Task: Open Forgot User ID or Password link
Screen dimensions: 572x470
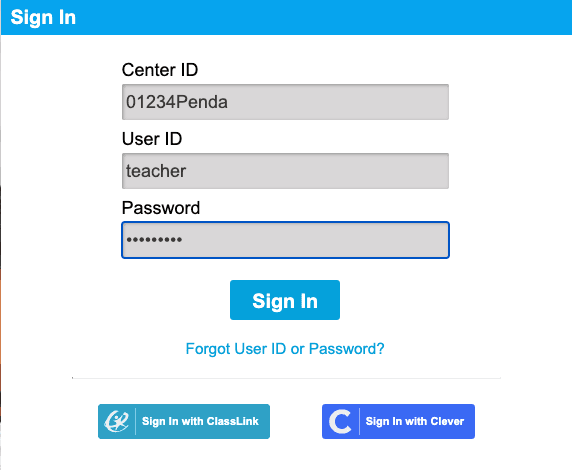Action: pos(285,349)
